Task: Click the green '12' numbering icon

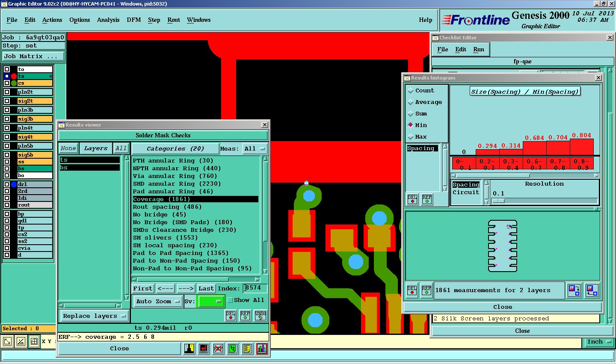Action: click(233, 349)
